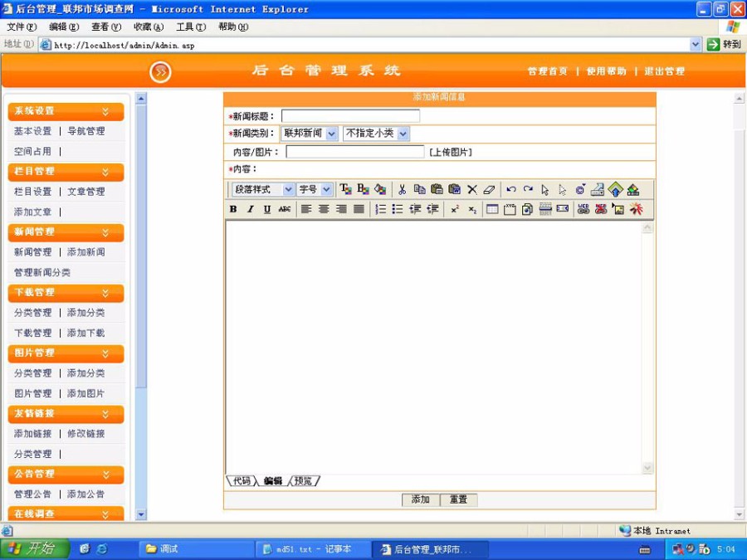
Task: Open 管理新闻分类 in the sidebar
Action: pyautogui.click(x=42, y=272)
